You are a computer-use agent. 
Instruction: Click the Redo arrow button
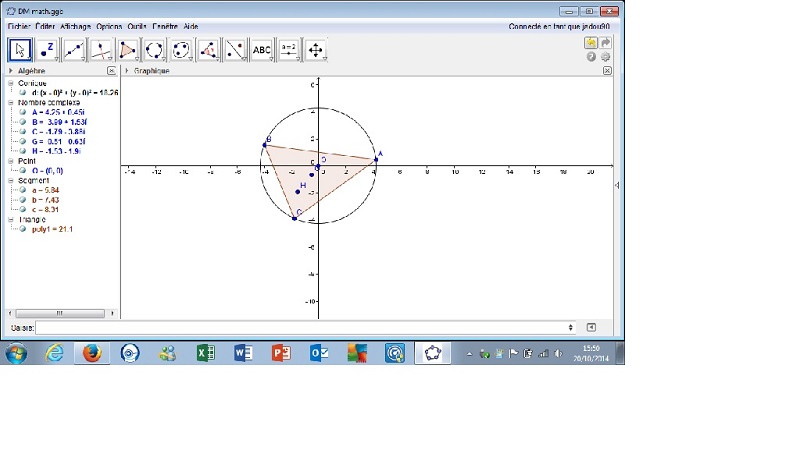point(605,43)
